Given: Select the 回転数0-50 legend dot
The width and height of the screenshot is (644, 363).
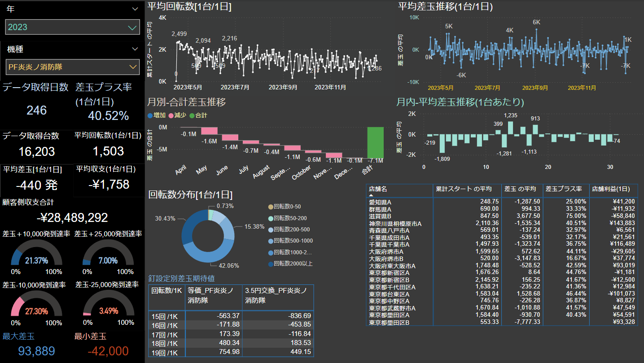Looking at the screenshot, I should pos(270,207).
